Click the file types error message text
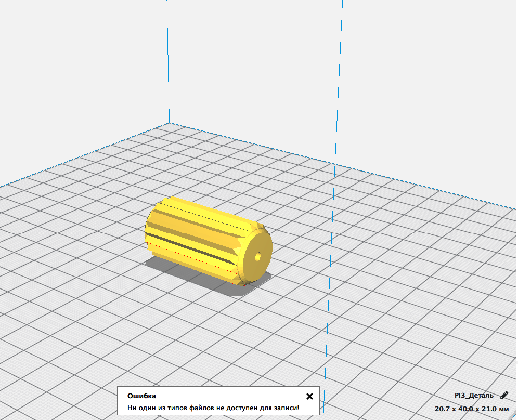 click(213, 408)
